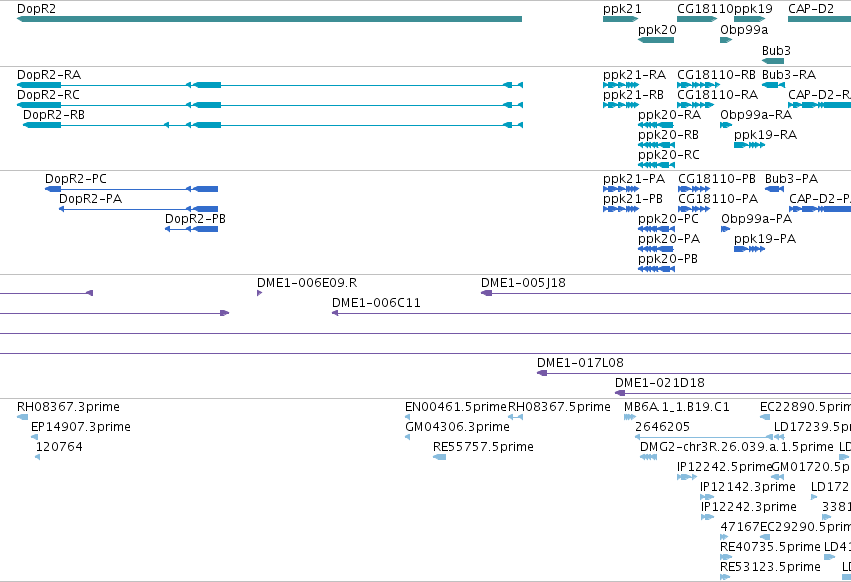851x582 pixels.
Task: Select the DopR2-PA protein feature
Action: [138, 209]
